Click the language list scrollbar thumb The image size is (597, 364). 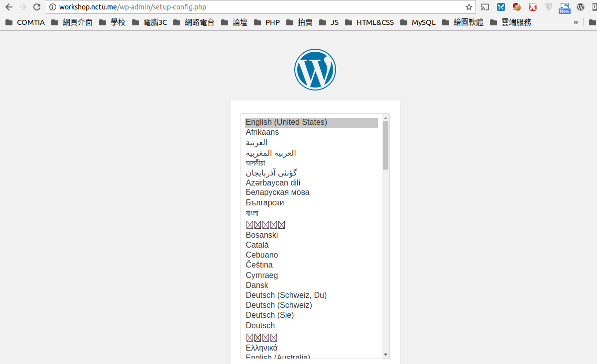coord(386,145)
